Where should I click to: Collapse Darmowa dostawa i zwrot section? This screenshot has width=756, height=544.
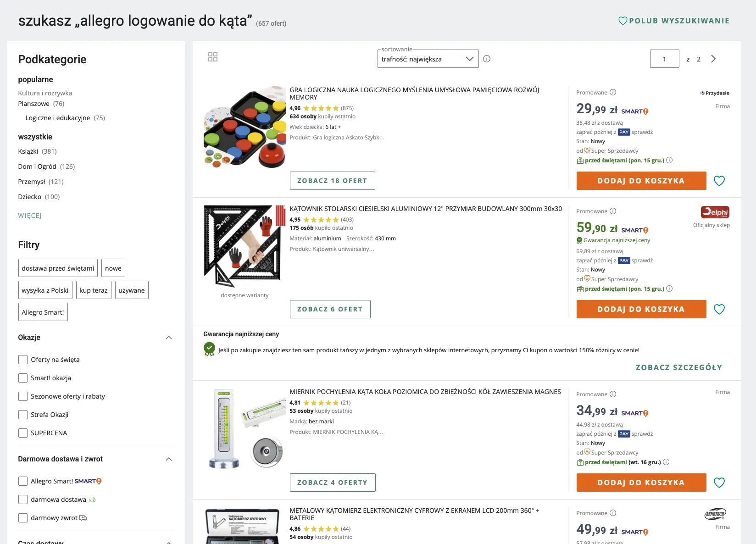[x=169, y=459]
